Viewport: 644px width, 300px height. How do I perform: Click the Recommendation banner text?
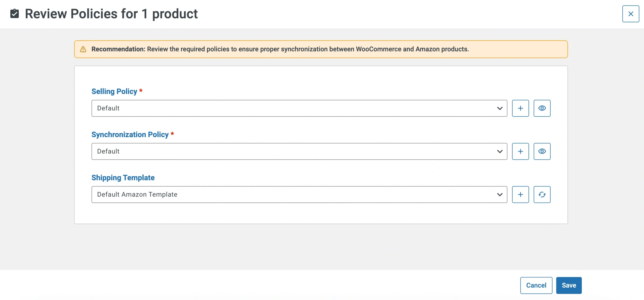coord(280,49)
